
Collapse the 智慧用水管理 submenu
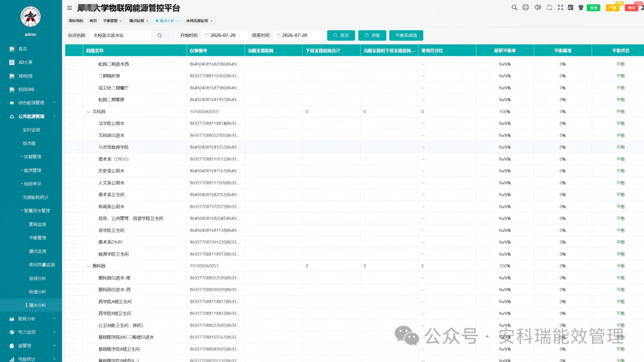(22, 211)
